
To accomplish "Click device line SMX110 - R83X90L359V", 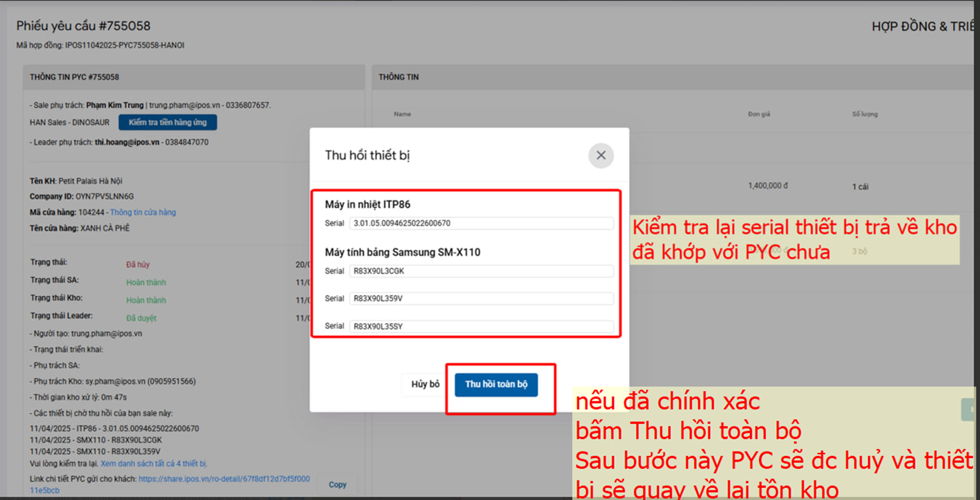I will pos(95,451).
